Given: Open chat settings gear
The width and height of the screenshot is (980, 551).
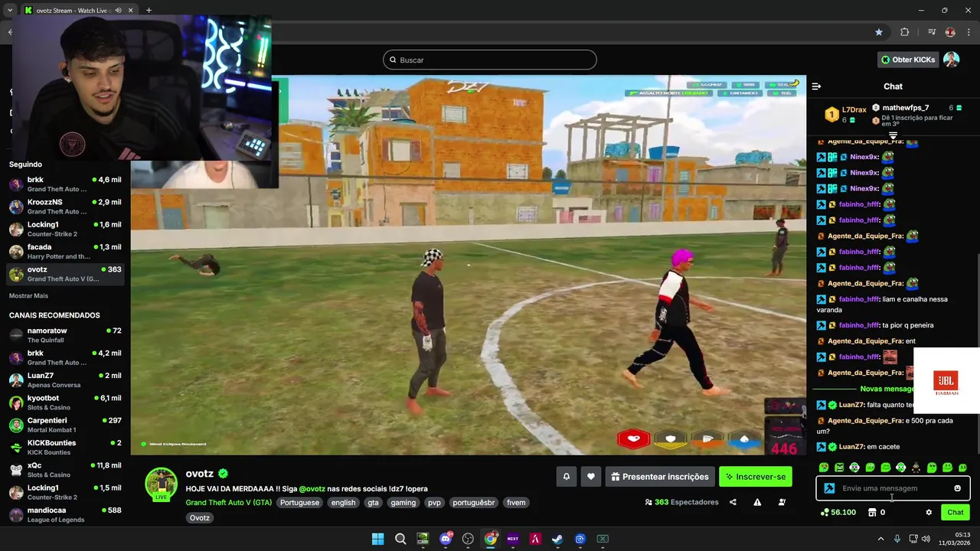Looking at the screenshot, I should click(929, 512).
